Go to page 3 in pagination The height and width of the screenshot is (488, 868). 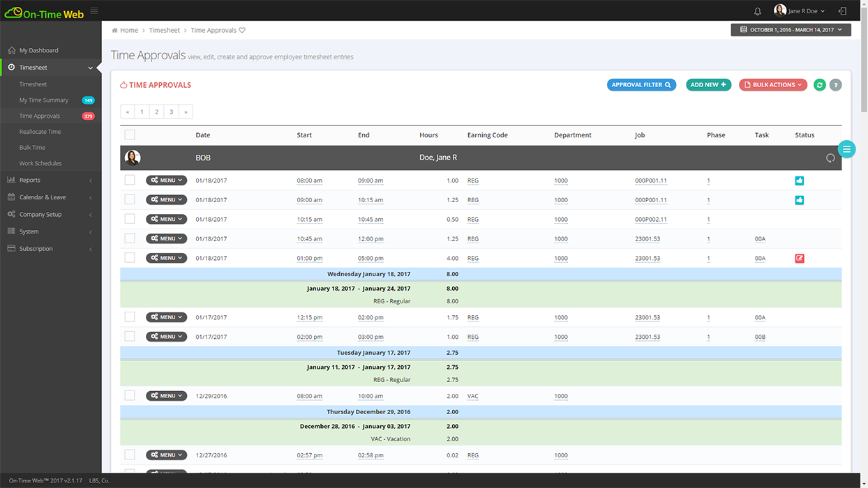click(x=171, y=112)
